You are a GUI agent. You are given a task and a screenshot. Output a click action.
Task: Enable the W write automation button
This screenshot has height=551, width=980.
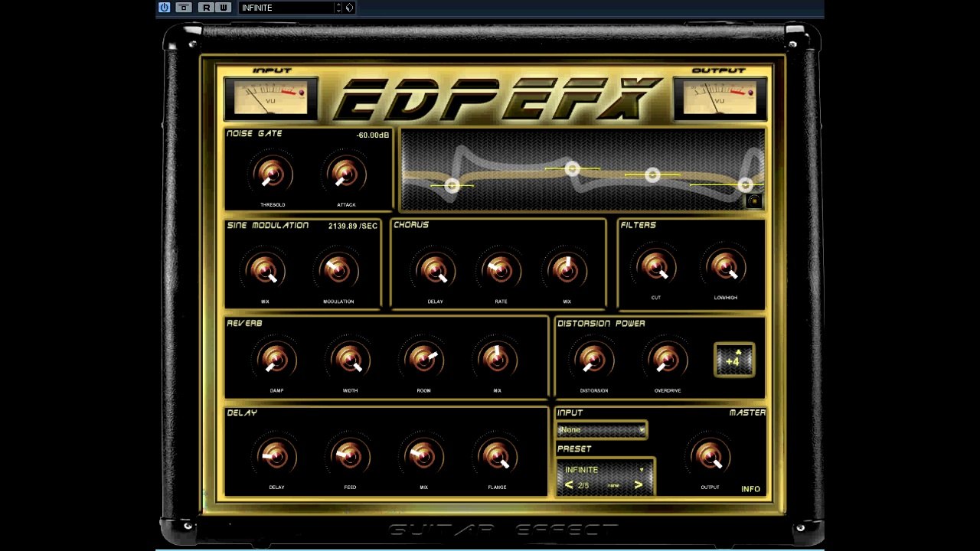click(x=223, y=8)
